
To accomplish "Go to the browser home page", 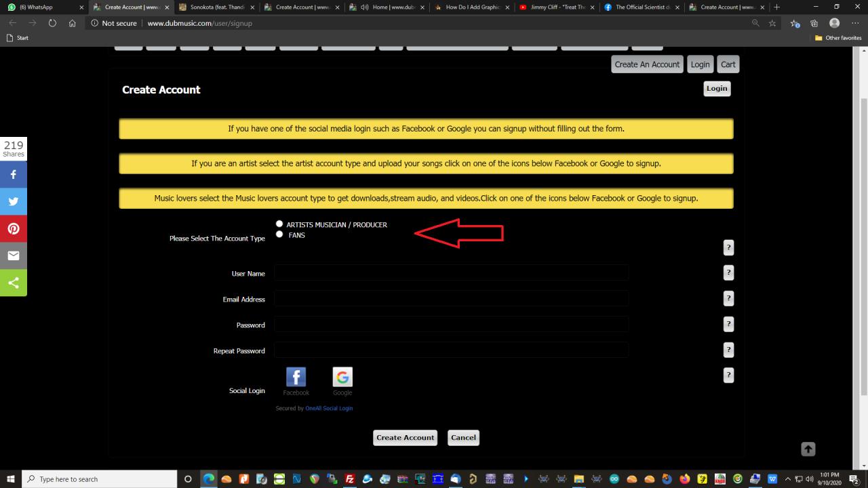I will click(73, 23).
